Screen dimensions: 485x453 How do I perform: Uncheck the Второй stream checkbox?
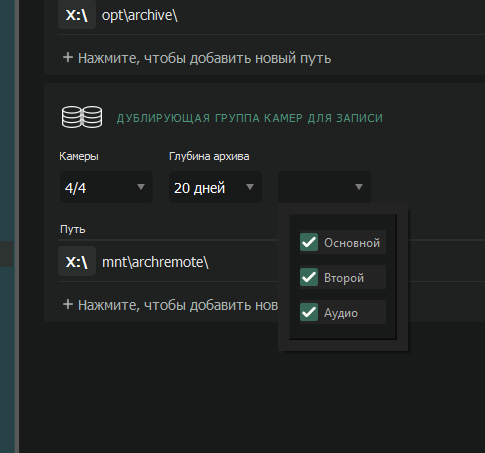[x=309, y=277]
